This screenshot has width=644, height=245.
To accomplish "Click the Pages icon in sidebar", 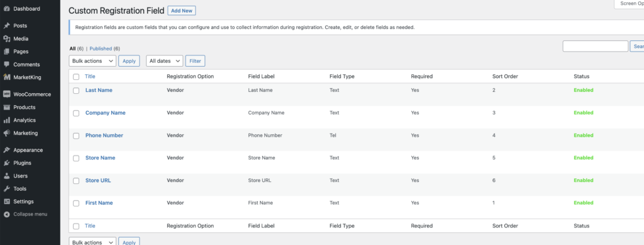I will pos(6,52).
